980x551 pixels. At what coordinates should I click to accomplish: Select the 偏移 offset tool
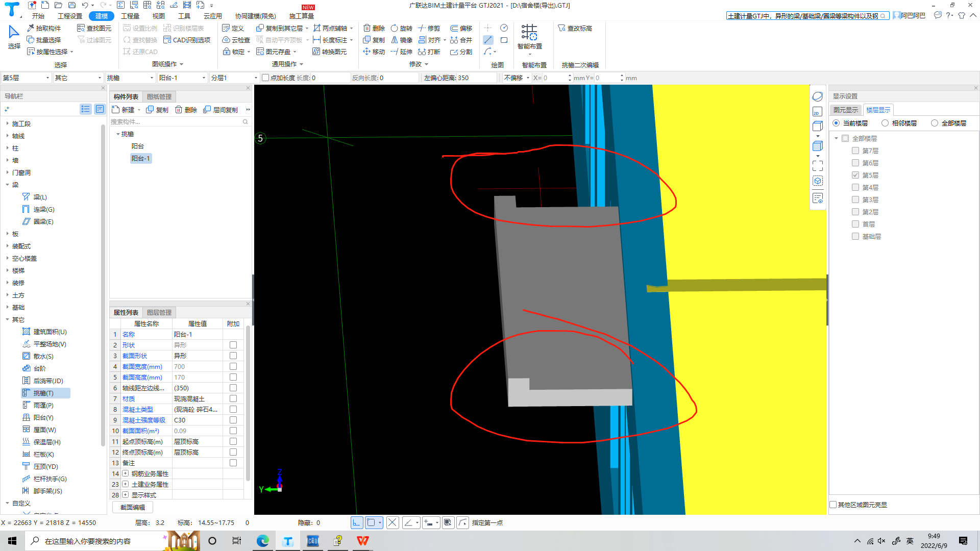pos(461,28)
